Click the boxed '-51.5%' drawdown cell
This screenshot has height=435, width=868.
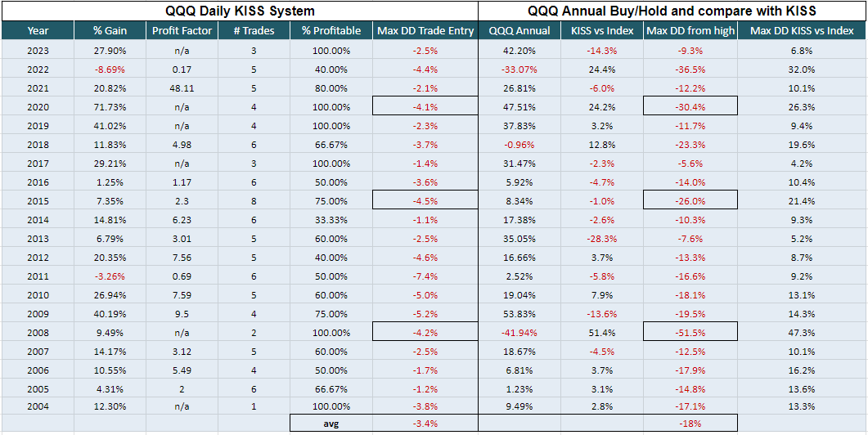tap(690, 333)
